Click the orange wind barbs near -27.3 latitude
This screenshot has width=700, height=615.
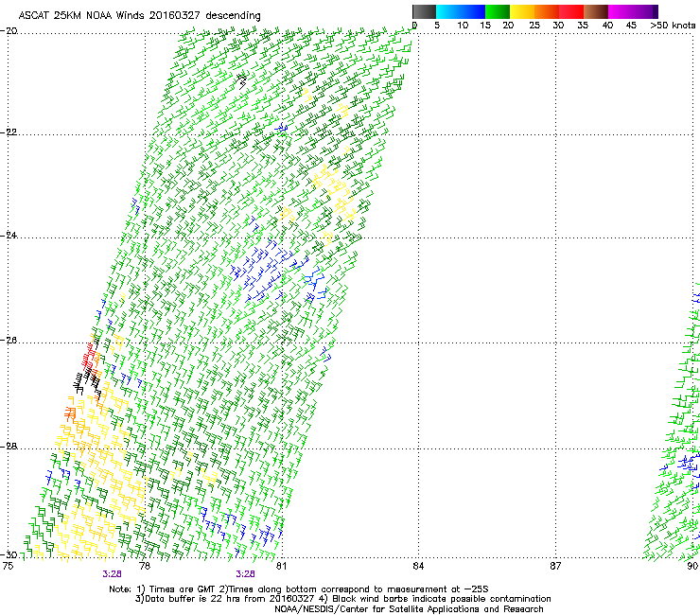(x=70, y=413)
